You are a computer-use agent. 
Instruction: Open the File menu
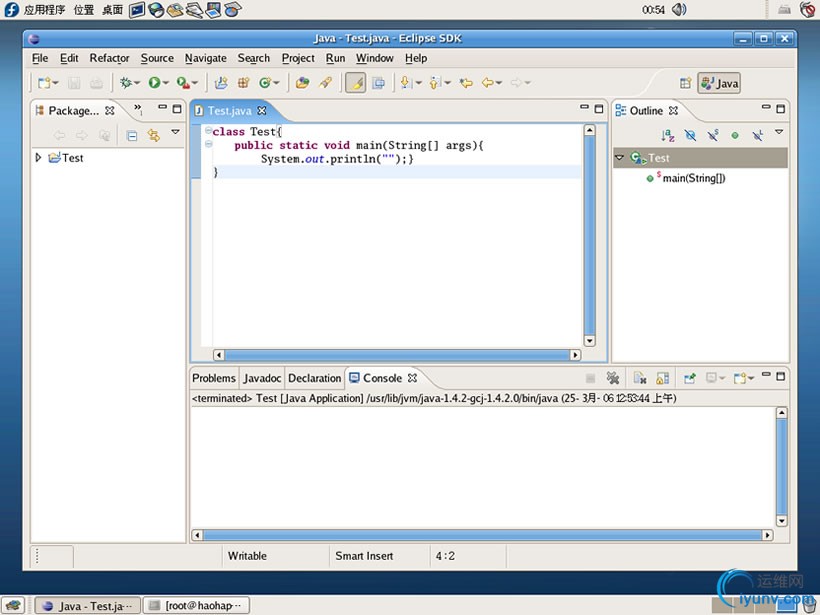(40, 58)
